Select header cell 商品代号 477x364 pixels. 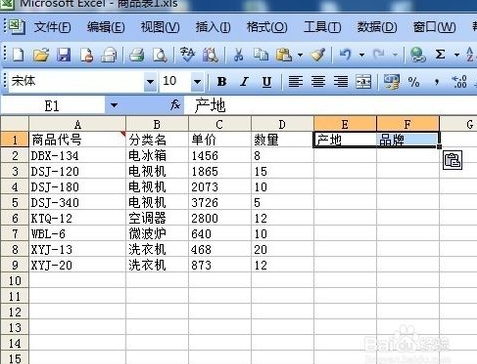coord(77,140)
